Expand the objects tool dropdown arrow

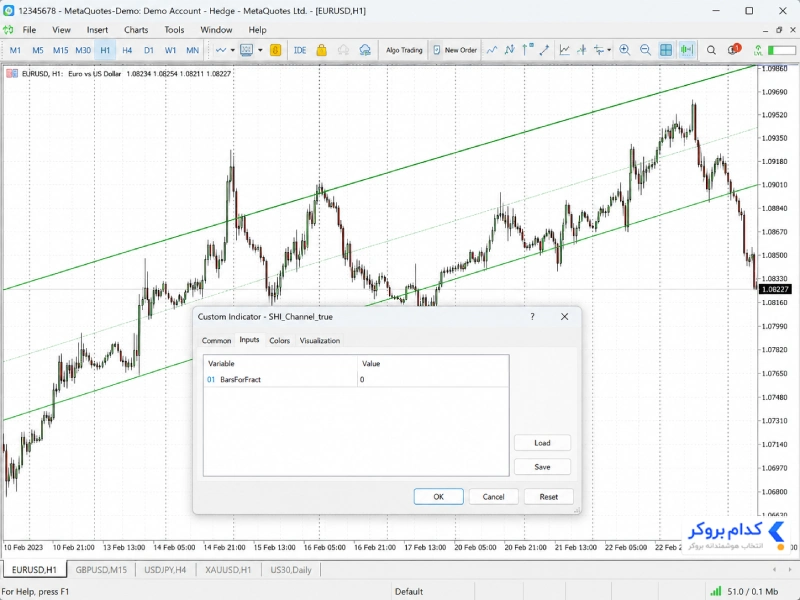(x=609, y=50)
